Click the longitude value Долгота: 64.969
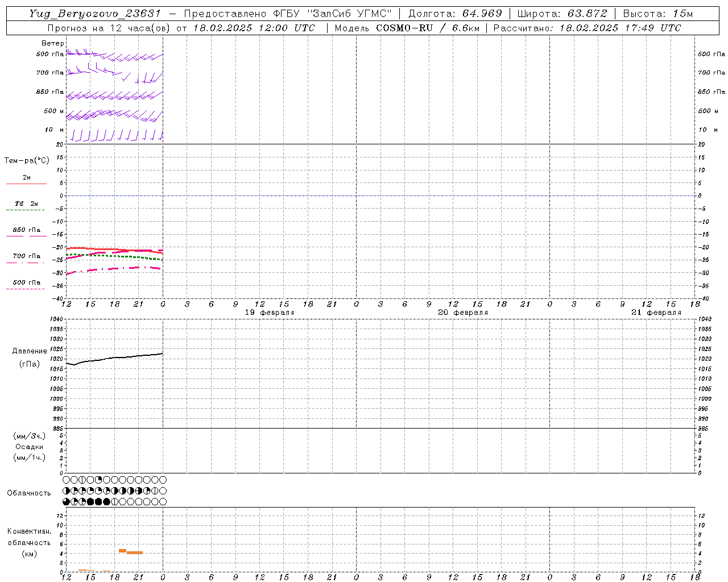 click(455, 14)
